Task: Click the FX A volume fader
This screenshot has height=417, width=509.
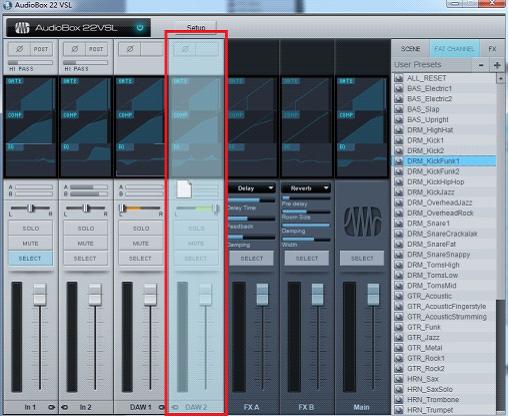Action: coord(262,295)
